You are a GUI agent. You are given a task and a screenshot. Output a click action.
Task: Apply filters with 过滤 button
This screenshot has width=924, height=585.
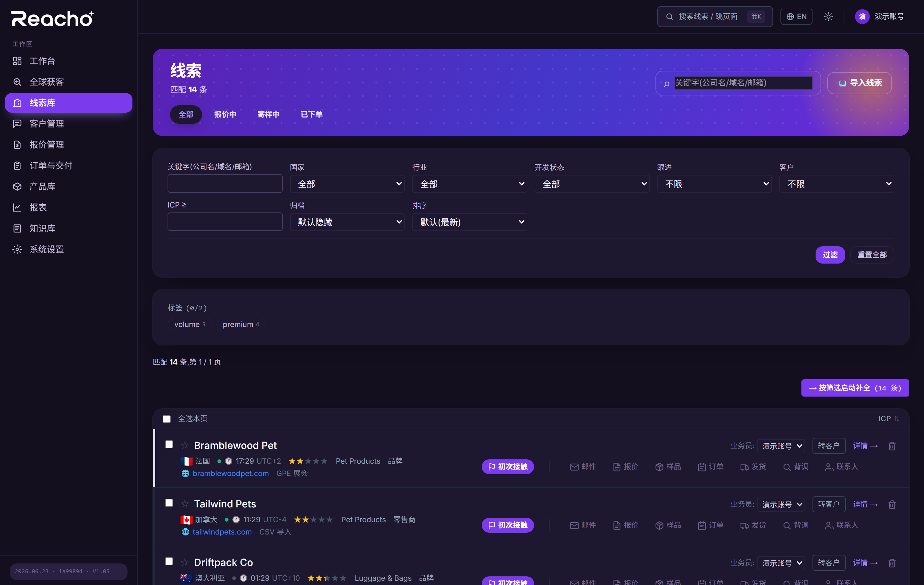point(830,255)
